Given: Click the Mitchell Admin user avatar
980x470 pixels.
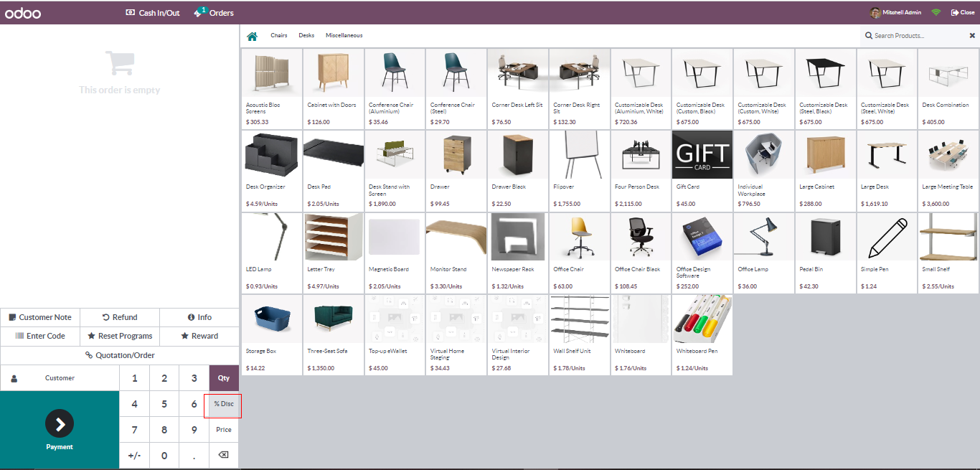Looking at the screenshot, I should (875, 13).
